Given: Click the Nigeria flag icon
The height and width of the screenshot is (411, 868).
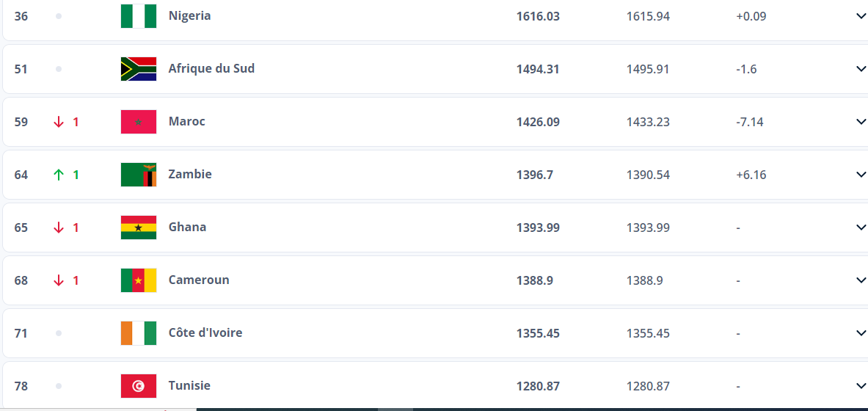Looking at the screenshot, I should pos(139,16).
